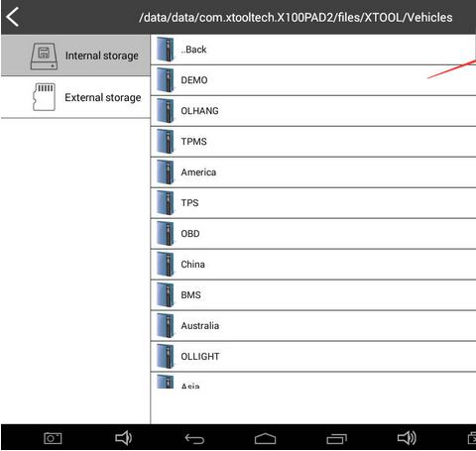Click the folder icon beside DEMO
Screen dimensions: 476x451
point(165,80)
